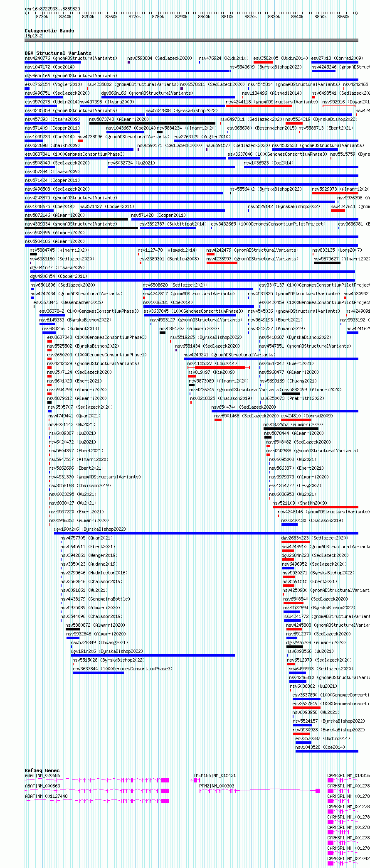Image resolution: width=370 pixels, height=868 pixels.
Task: Open nsv1047172 (Coe2014) variant
Action: (50, 67)
